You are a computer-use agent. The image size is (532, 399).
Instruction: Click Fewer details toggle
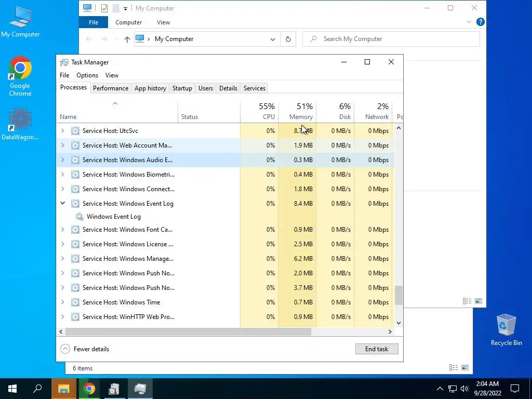[x=85, y=349]
